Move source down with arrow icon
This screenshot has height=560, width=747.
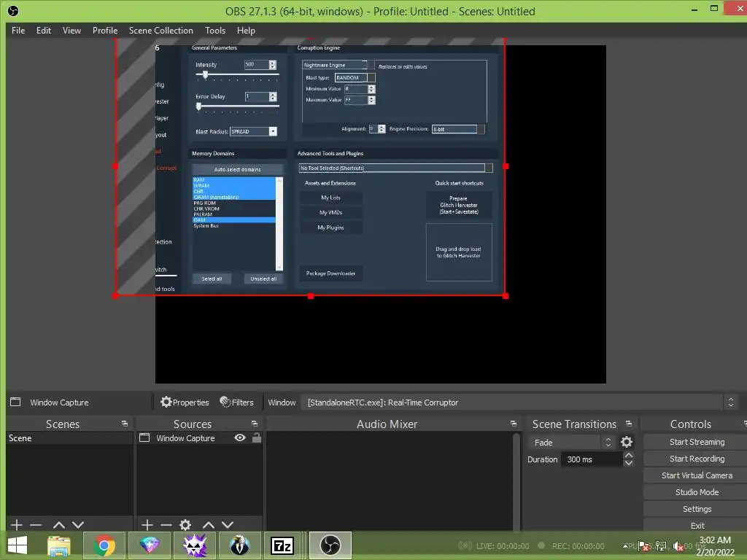(228, 525)
